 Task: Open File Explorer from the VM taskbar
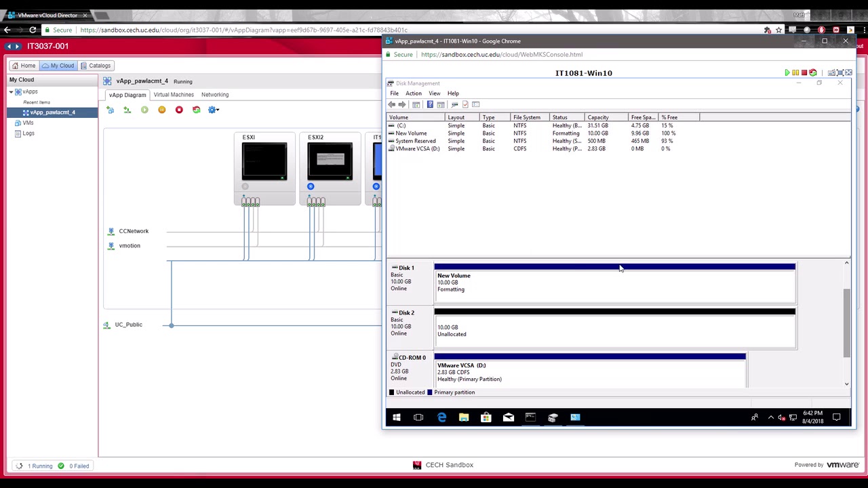464,418
